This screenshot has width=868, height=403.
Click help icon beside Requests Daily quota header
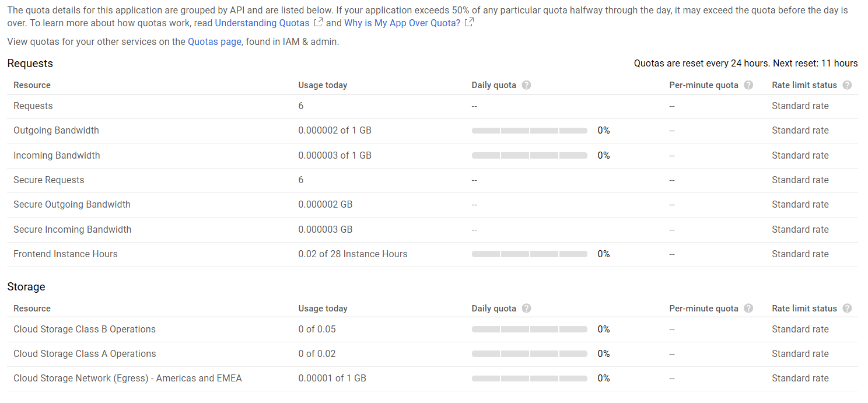(526, 85)
